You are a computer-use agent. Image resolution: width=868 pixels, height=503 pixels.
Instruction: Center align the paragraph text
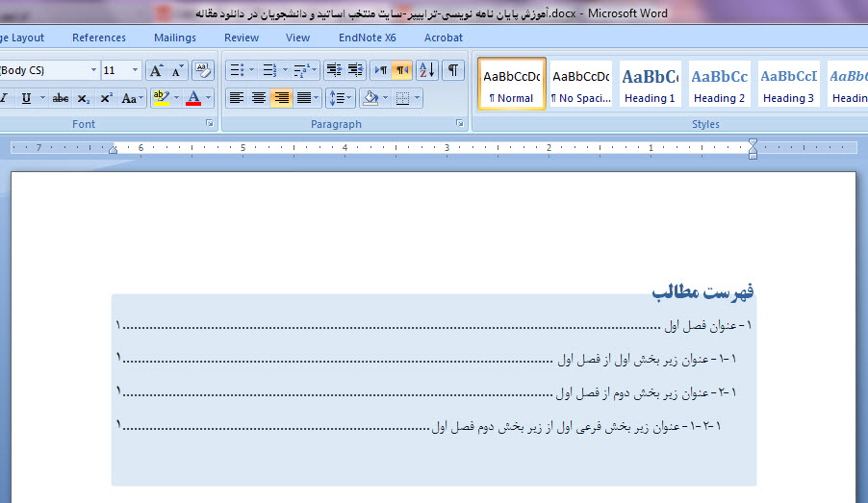[259, 98]
